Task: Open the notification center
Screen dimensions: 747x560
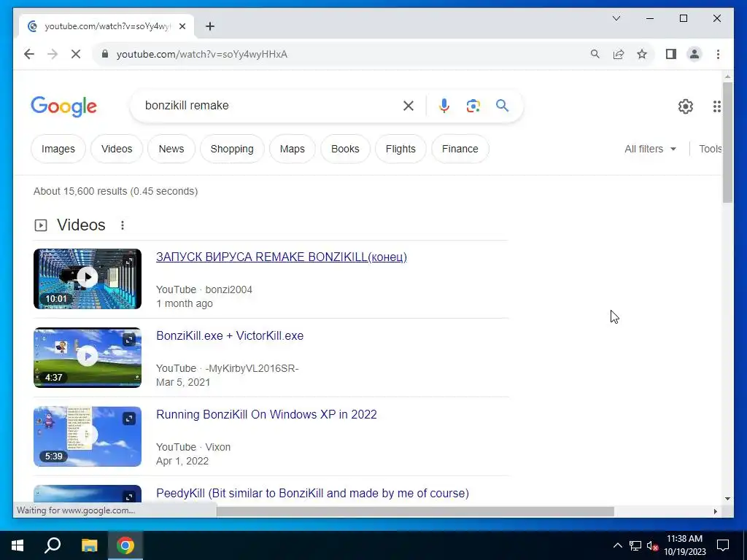Action: (723, 545)
